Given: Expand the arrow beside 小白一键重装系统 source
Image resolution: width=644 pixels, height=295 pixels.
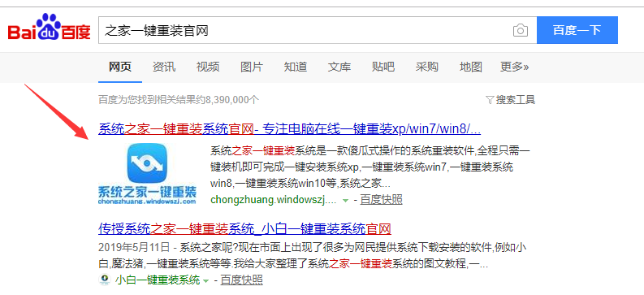Looking at the screenshot, I should 205,280.
